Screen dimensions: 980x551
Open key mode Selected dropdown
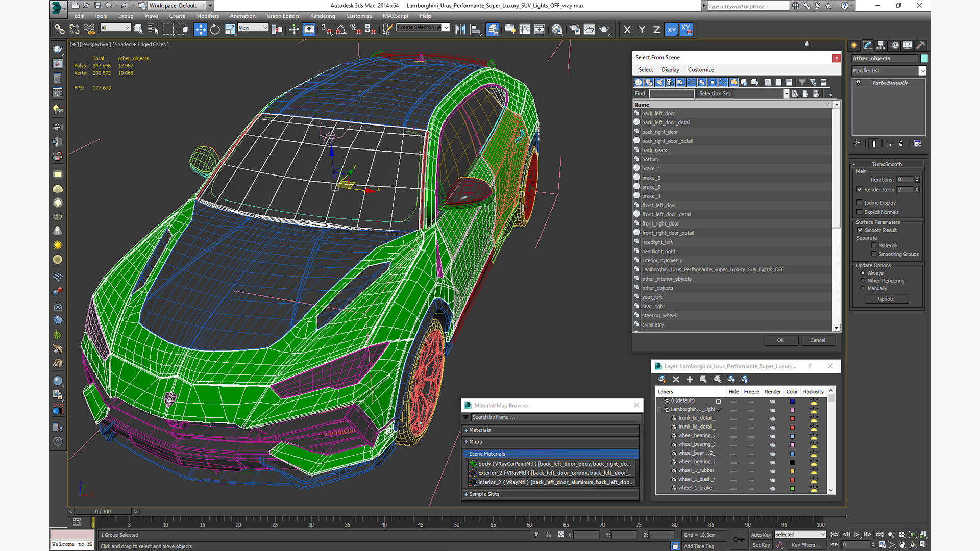(x=800, y=535)
